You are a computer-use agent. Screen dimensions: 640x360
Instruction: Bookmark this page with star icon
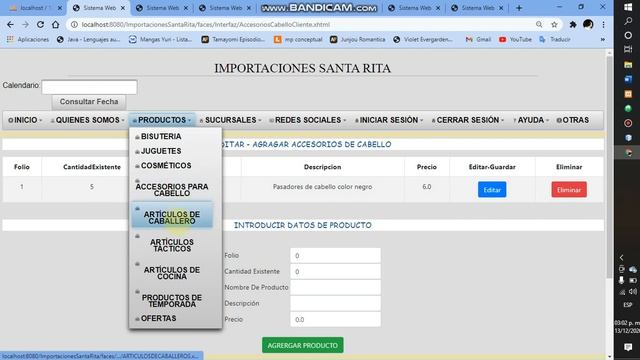554,24
